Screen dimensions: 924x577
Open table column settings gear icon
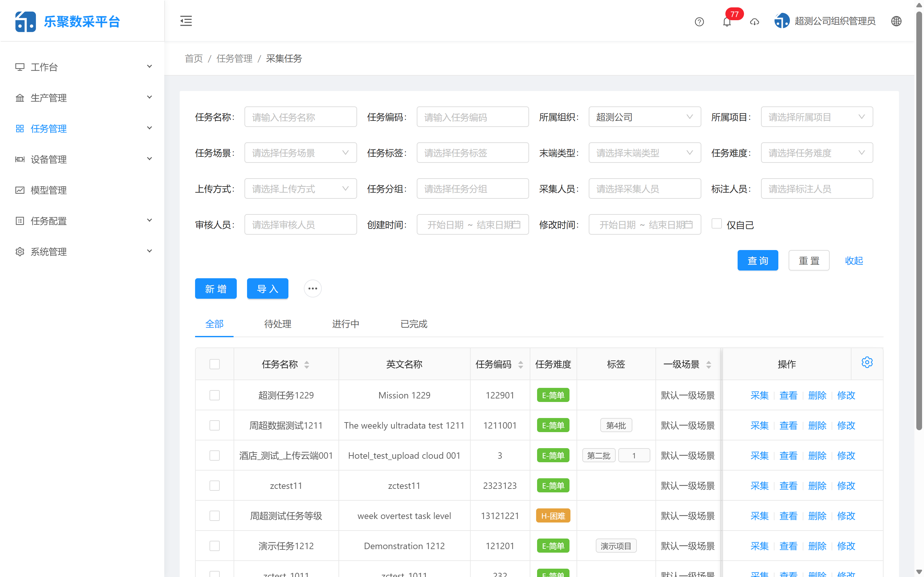(867, 362)
